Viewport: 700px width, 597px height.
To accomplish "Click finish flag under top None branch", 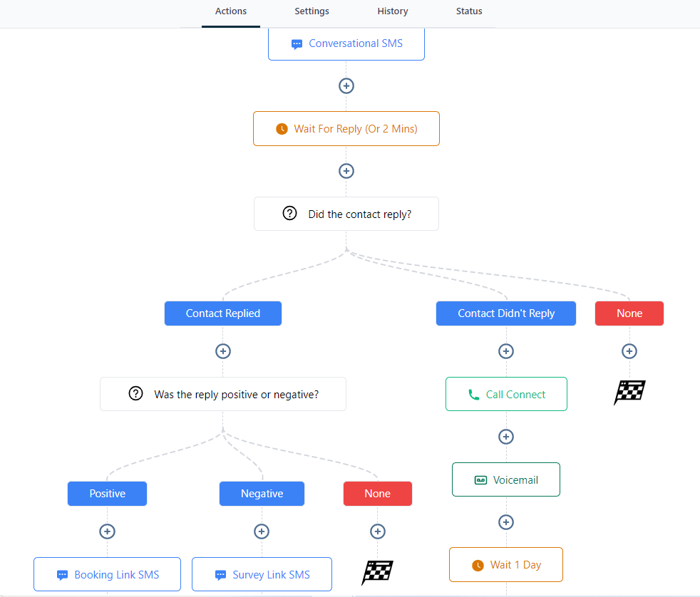I will pos(629,393).
